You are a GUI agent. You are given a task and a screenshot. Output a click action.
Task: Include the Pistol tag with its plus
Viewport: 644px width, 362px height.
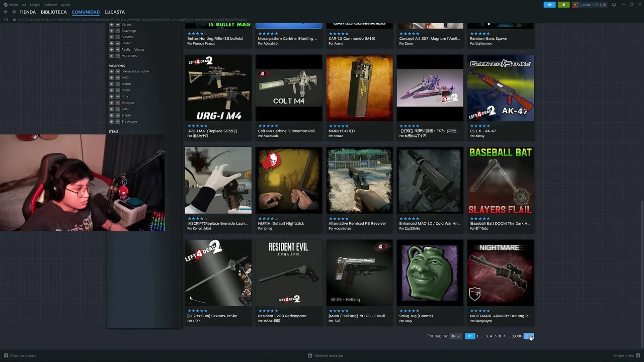pyautogui.click(x=111, y=90)
